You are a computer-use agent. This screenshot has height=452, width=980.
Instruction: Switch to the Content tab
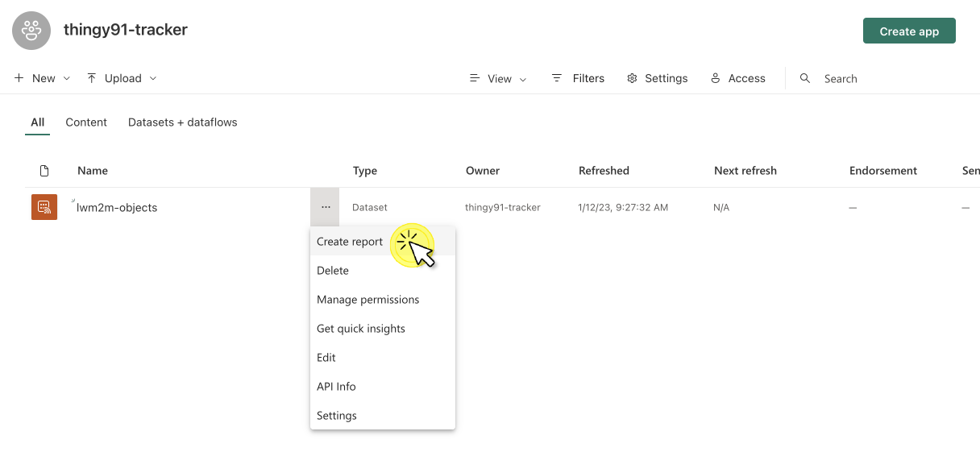(x=86, y=122)
